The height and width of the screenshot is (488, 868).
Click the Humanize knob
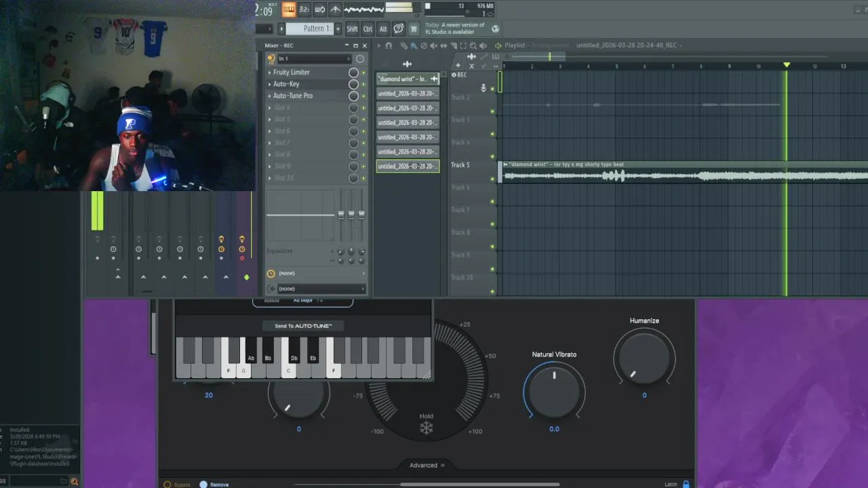click(644, 359)
